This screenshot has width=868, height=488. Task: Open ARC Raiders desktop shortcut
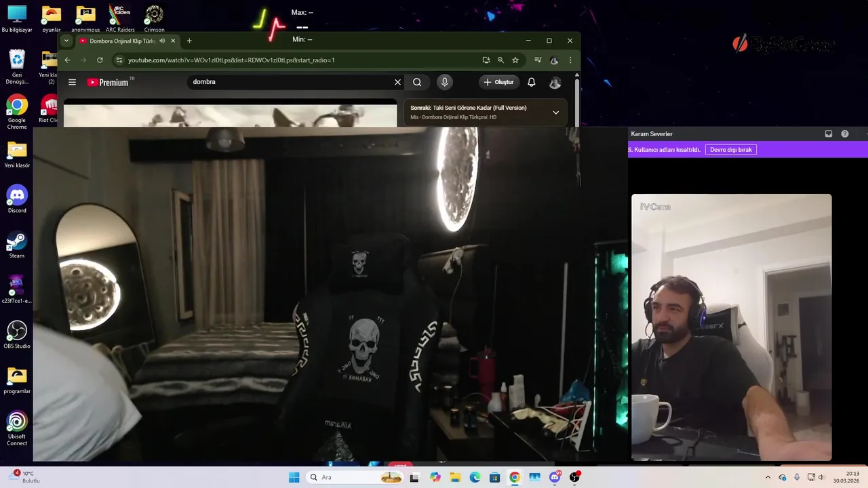pos(120,19)
